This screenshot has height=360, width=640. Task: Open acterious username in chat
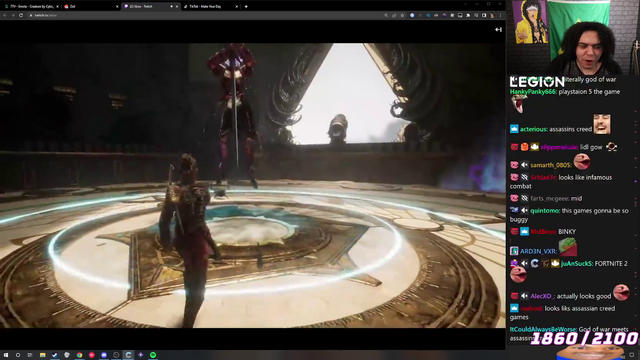click(534, 129)
